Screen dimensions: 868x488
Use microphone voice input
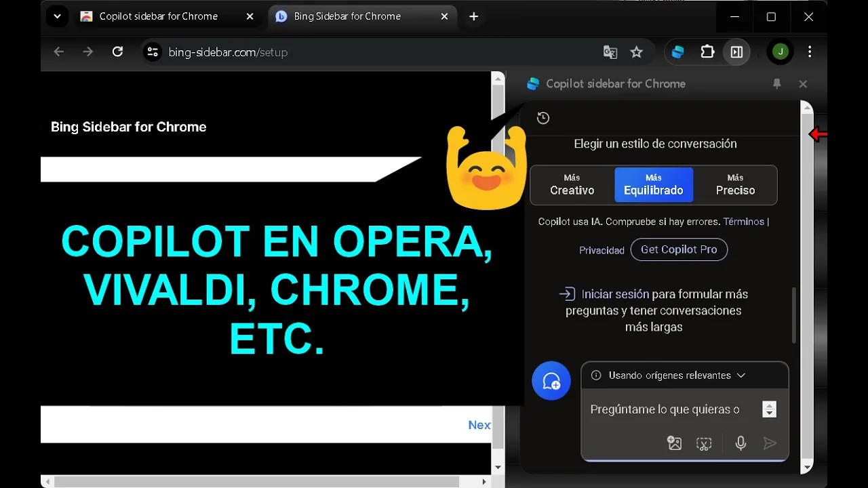(741, 443)
